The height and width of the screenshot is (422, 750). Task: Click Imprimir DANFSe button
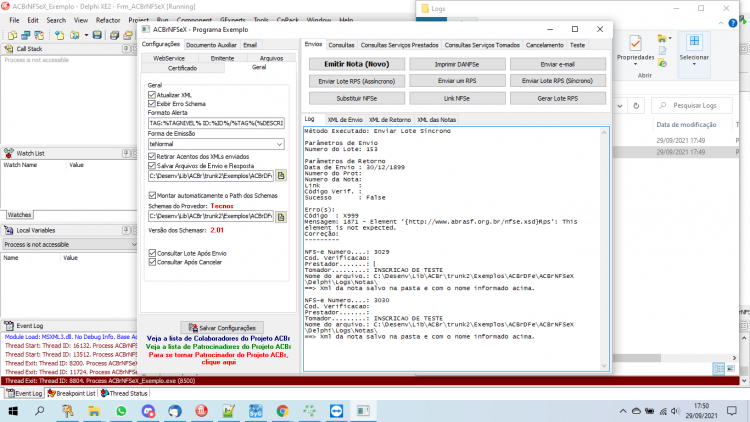point(457,64)
